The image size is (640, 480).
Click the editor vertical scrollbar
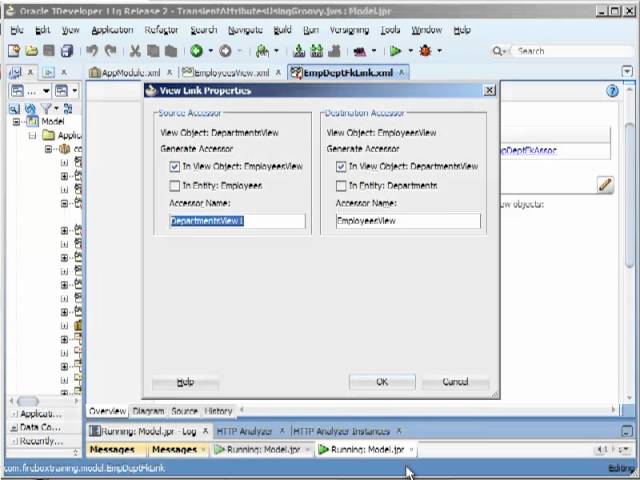click(x=630, y=196)
